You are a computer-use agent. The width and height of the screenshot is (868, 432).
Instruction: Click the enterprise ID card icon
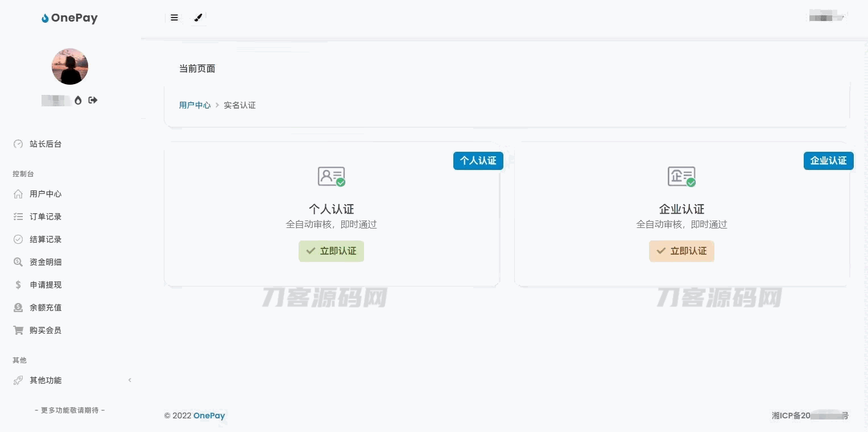pyautogui.click(x=681, y=176)
